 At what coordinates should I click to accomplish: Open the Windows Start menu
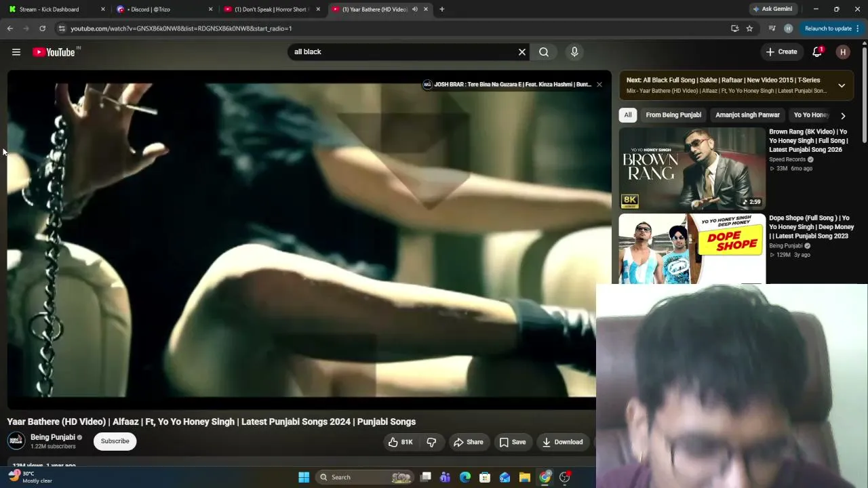[x=304, y=477]
